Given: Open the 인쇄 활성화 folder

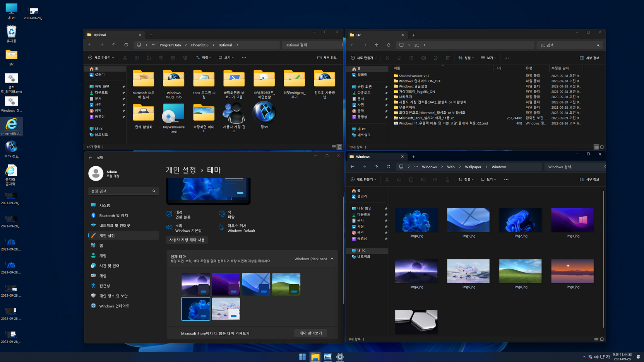Looking at the screenshot, I should coord(143,116).
